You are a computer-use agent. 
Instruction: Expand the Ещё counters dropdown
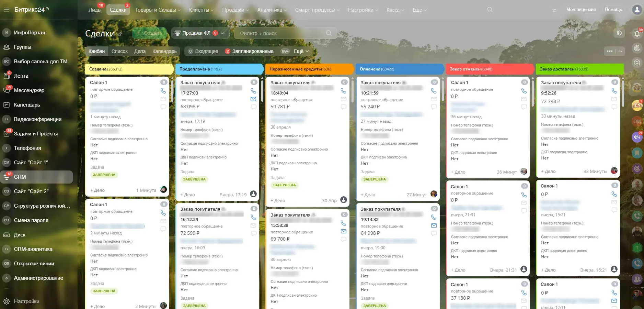pyautogui.click(x=301, y=51)
